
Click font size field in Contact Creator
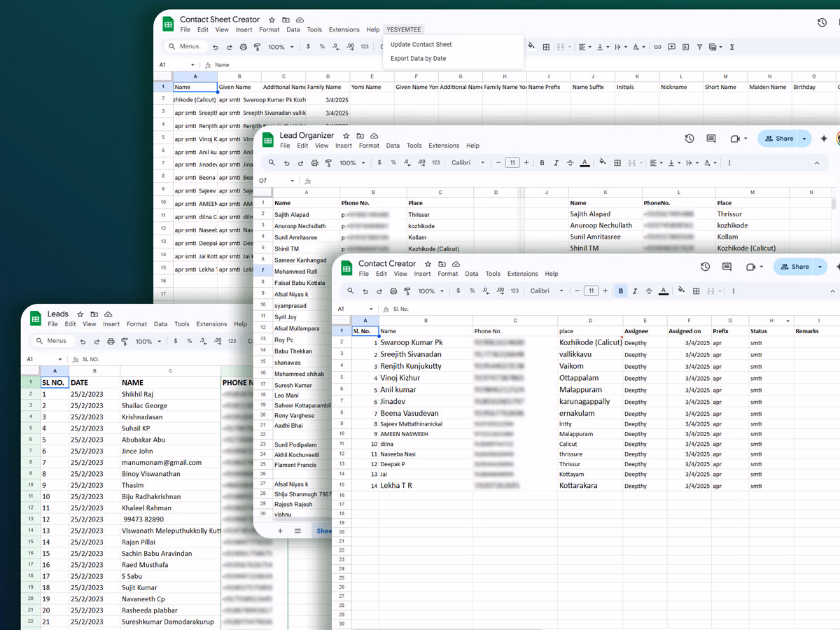pyautogui.click(x=591, y=290)
